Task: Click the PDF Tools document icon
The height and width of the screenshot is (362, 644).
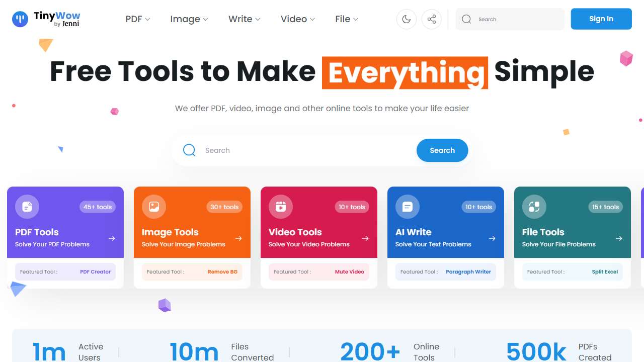Action: (27, 207)
